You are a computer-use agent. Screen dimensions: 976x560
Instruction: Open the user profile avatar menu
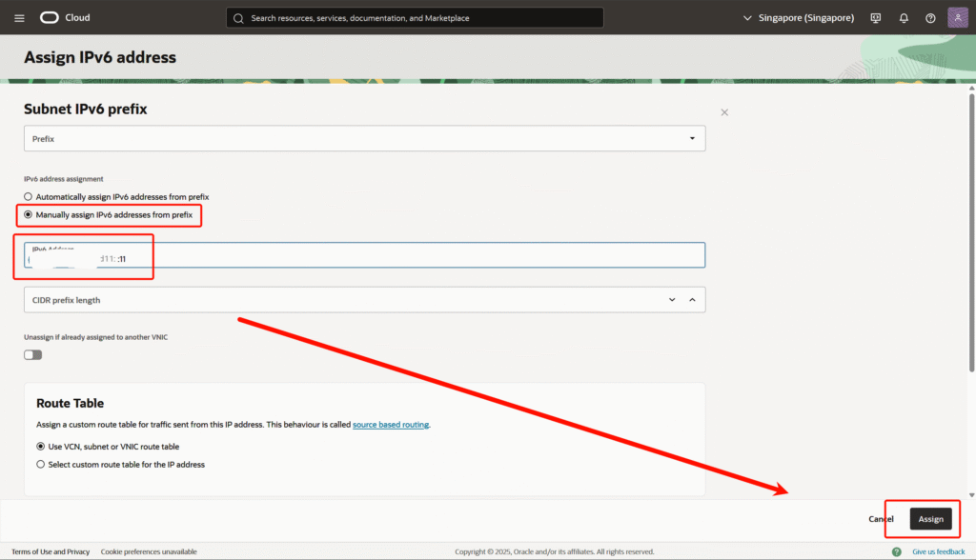958,18
